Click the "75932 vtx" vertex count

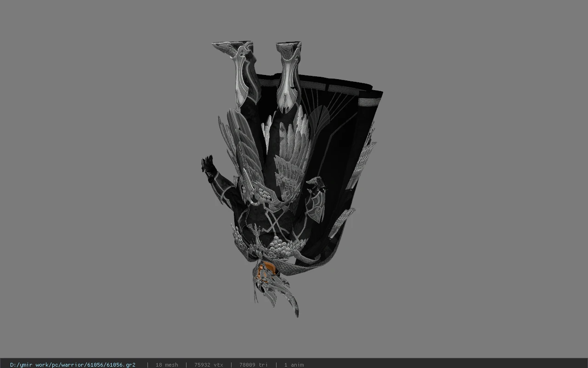[x=209, y=365]
